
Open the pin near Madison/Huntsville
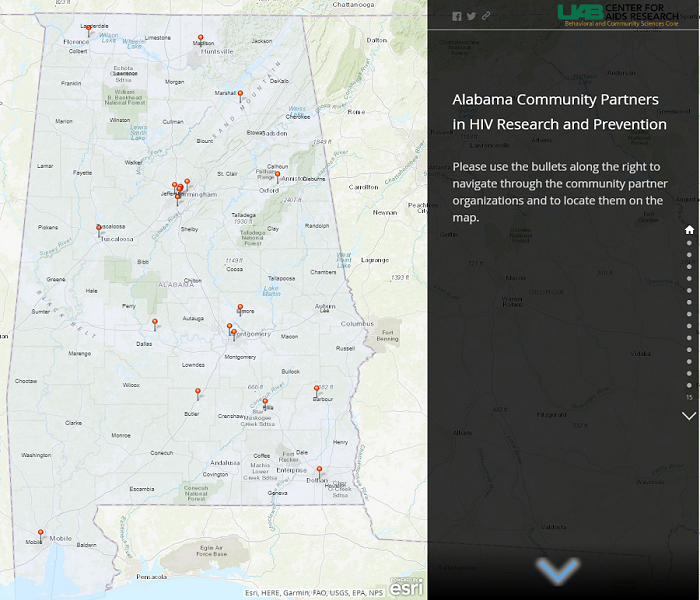click(x=200, y=41)
